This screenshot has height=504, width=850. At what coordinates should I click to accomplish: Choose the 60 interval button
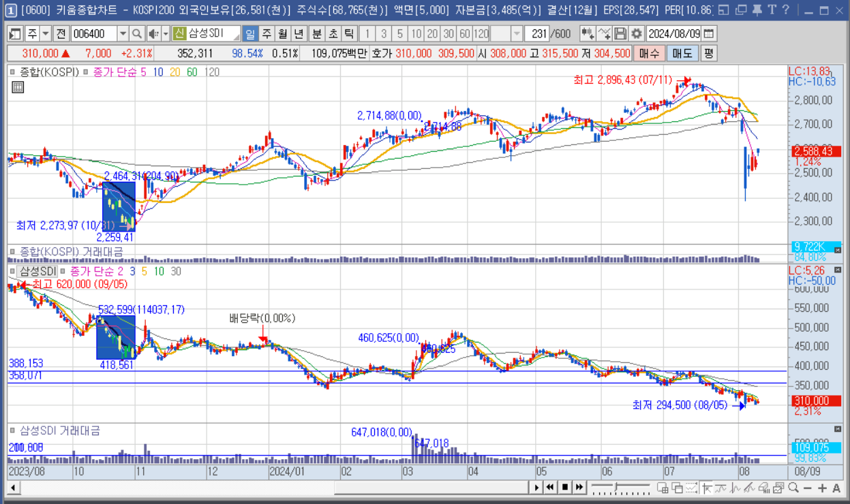(465, 34)
